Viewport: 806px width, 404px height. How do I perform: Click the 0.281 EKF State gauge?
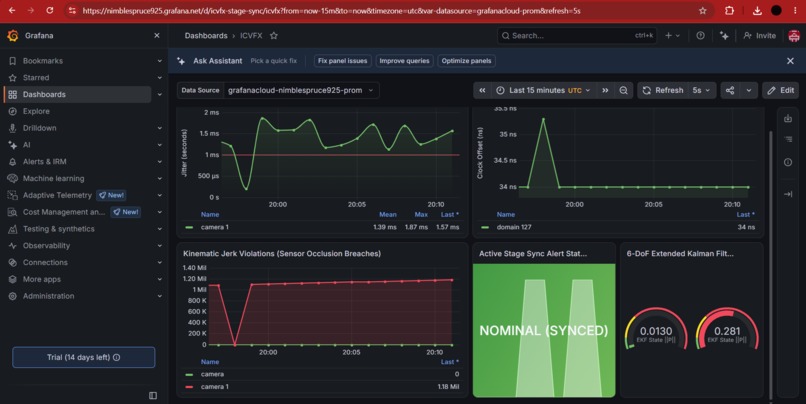(x=727, y=329)
